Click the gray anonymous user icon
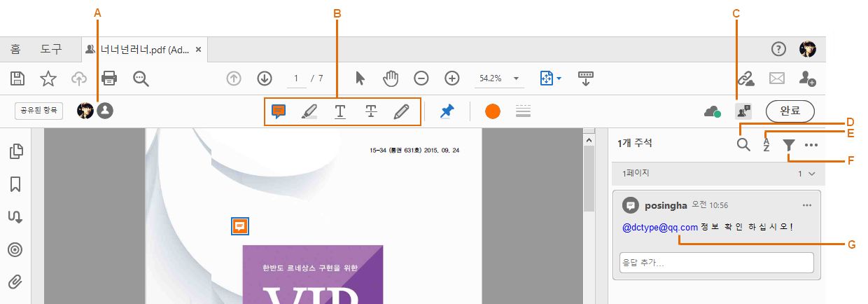This screenshot has width=868, height=304. (x=105, y=111)
